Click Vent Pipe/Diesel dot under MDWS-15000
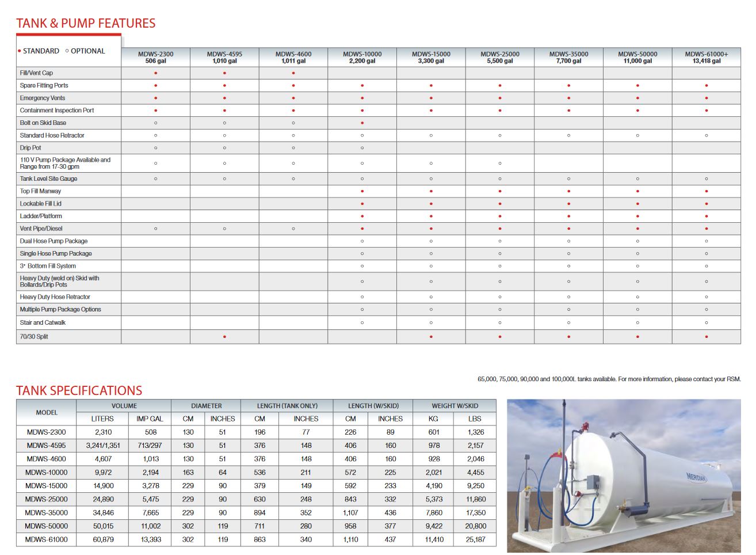The width and height of the screenshot is (756, 555). [x=431, y=229]
